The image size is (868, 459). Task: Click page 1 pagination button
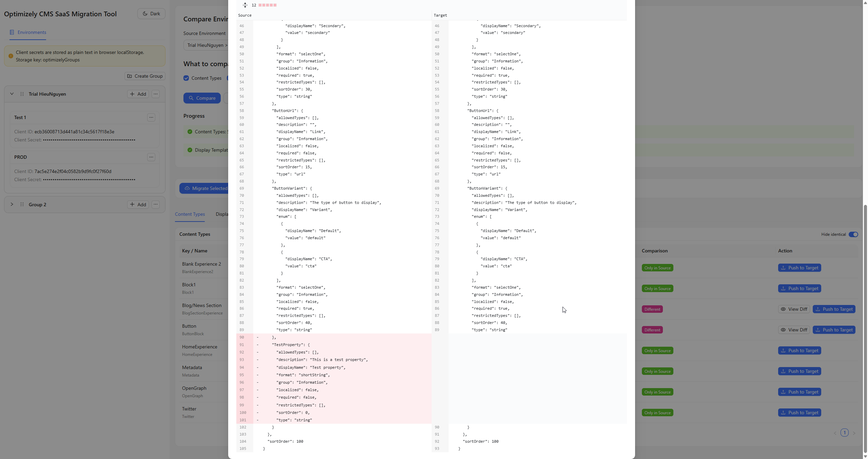tap(844, 433)
